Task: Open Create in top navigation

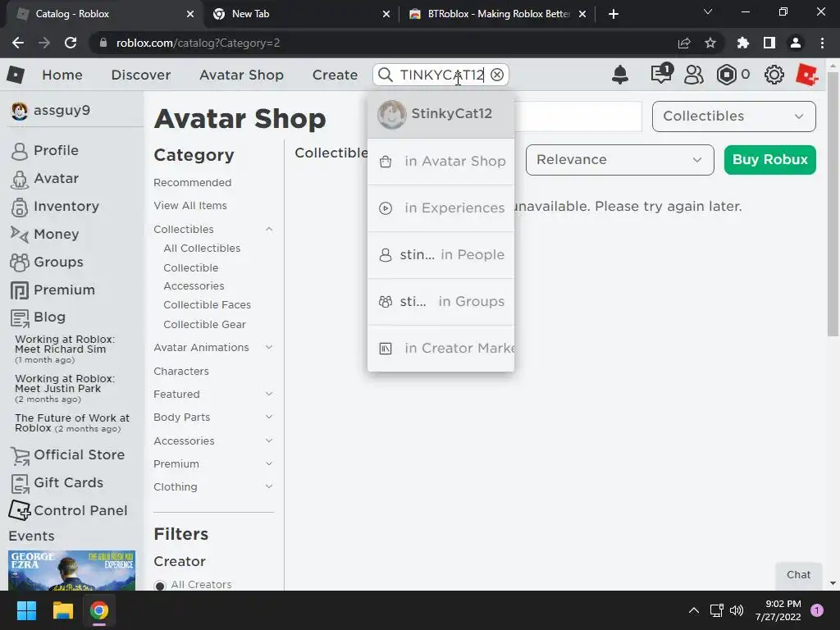Action: [x=335, y=75]
